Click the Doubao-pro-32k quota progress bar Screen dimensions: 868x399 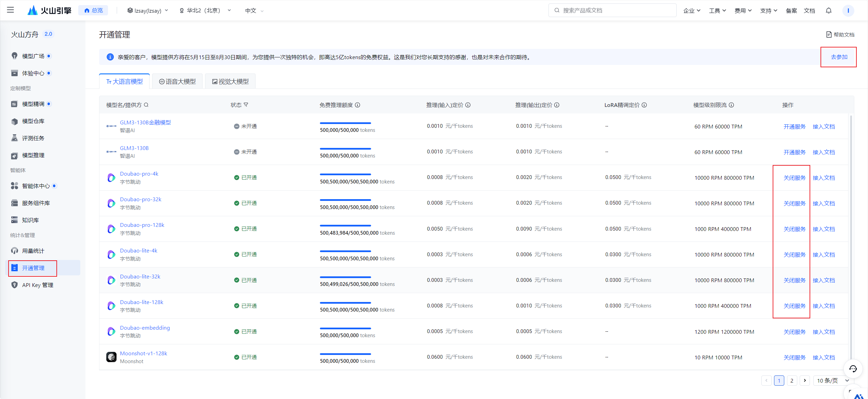point(345,200)
